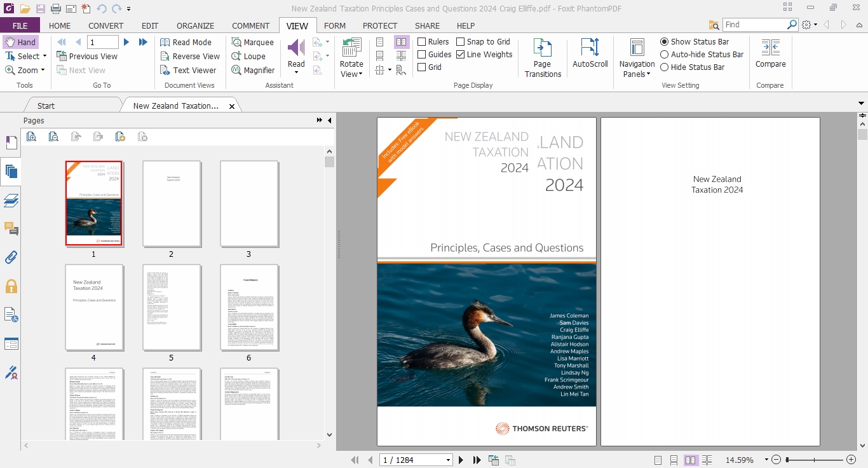Open page number dropdown in status bar
Screen dimensions: 868x468
point(448,460)
